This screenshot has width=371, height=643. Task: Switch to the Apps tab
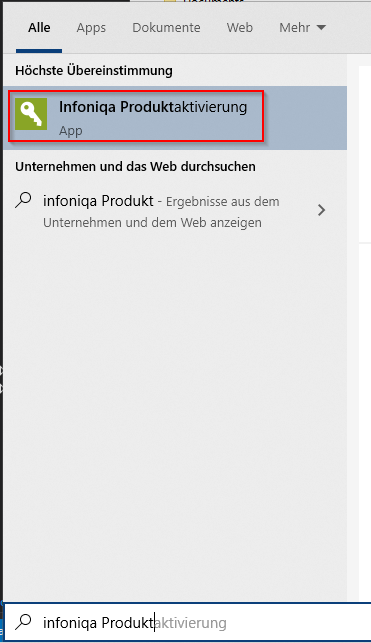91,27
